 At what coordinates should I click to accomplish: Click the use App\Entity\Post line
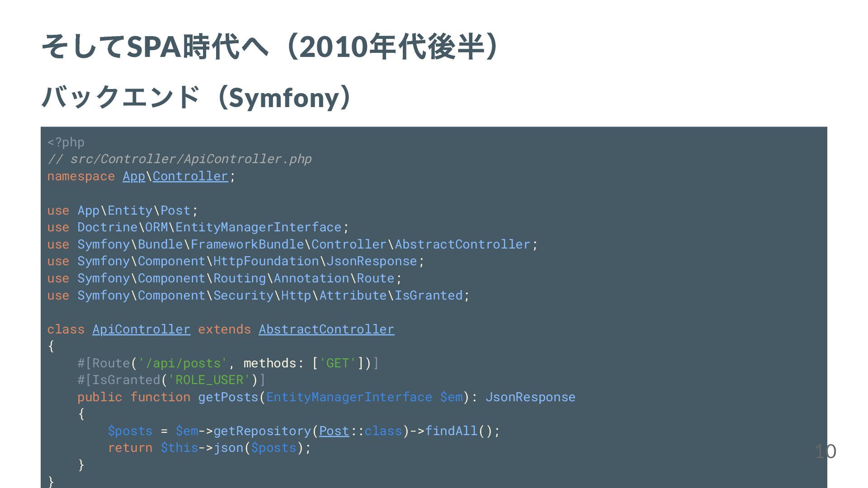(x=123, y=211)
